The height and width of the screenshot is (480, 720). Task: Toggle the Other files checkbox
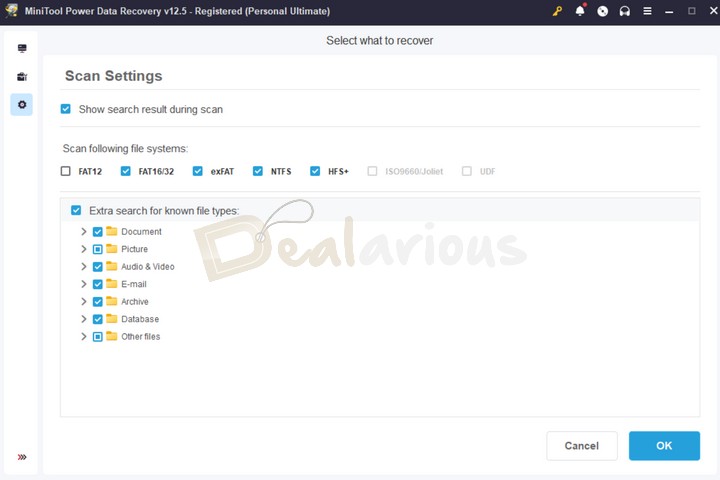tap(97, 337)
